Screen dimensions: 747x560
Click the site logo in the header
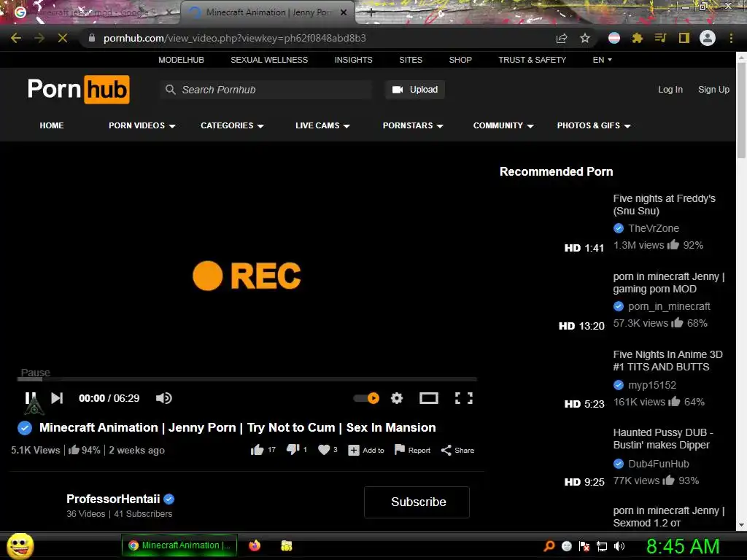pyautogui.click(x=79, y=89)
